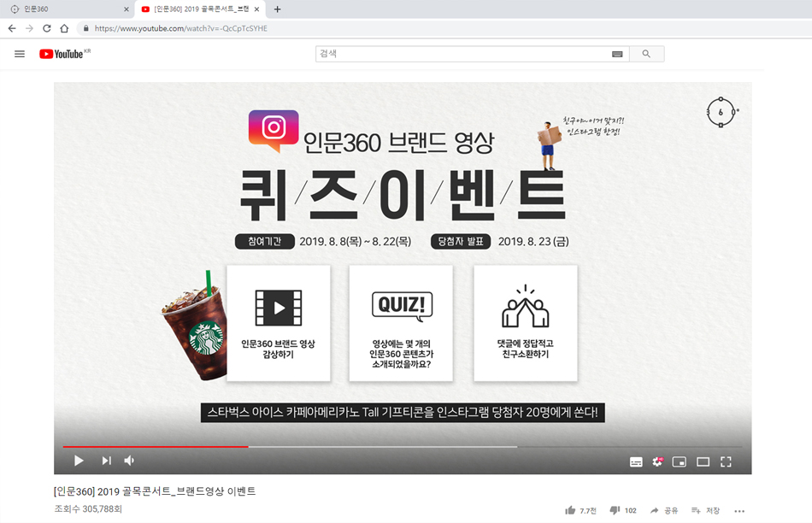This screenshot has height=523, width=812.
Task: Go forward with the browser forward arrow
Action: 30,28
